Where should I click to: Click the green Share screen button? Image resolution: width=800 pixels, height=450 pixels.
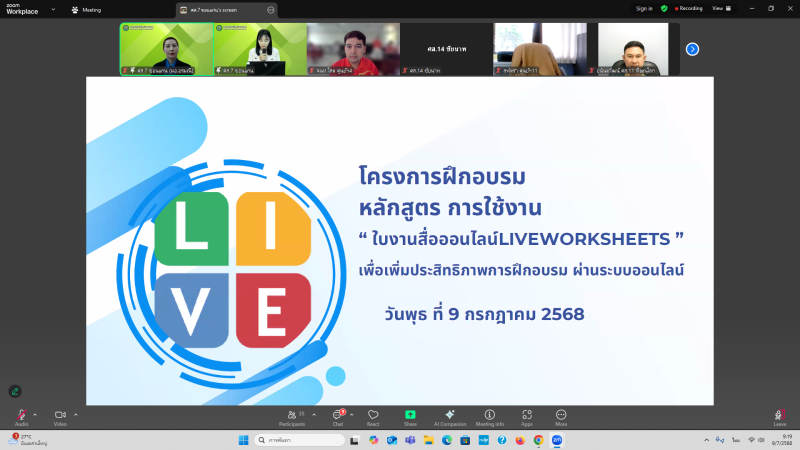[410, 415]
